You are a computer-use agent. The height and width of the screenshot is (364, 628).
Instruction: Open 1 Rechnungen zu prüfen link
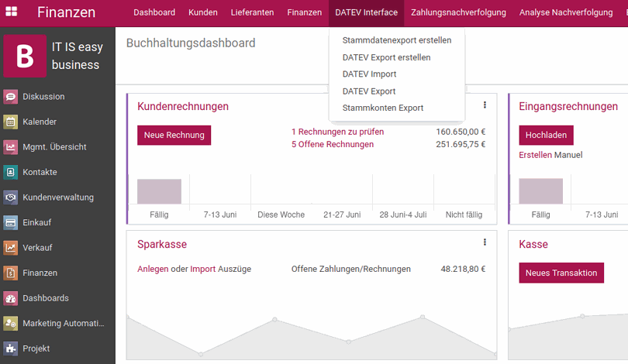337,132
